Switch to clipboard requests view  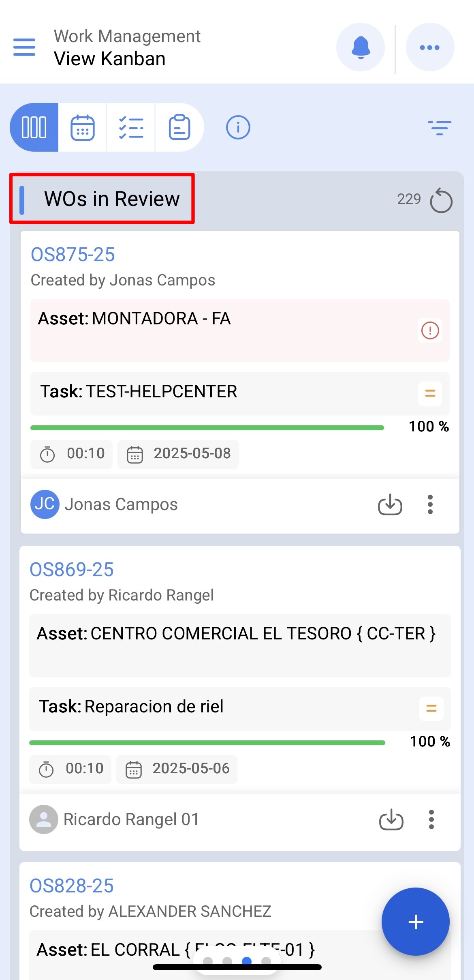coord(179,127)
